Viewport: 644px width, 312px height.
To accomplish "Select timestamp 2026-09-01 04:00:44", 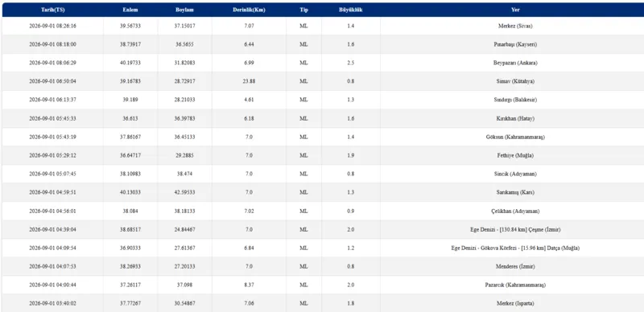I will tap(52, 285).
